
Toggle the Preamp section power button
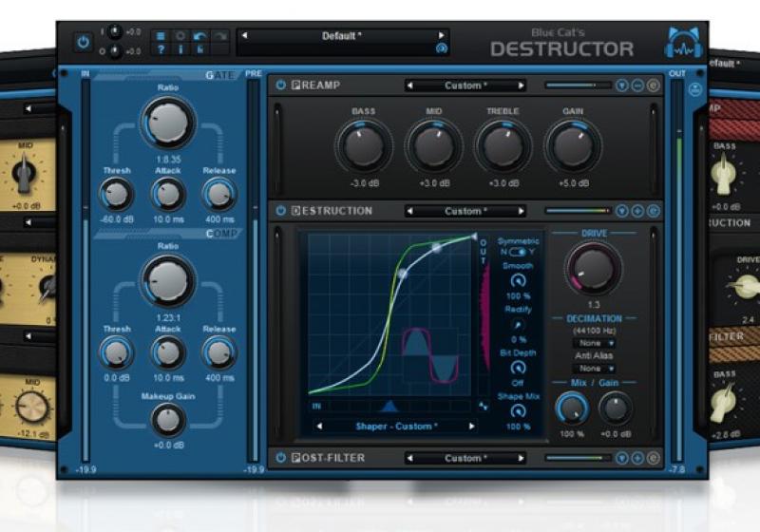tap(281, 85)
